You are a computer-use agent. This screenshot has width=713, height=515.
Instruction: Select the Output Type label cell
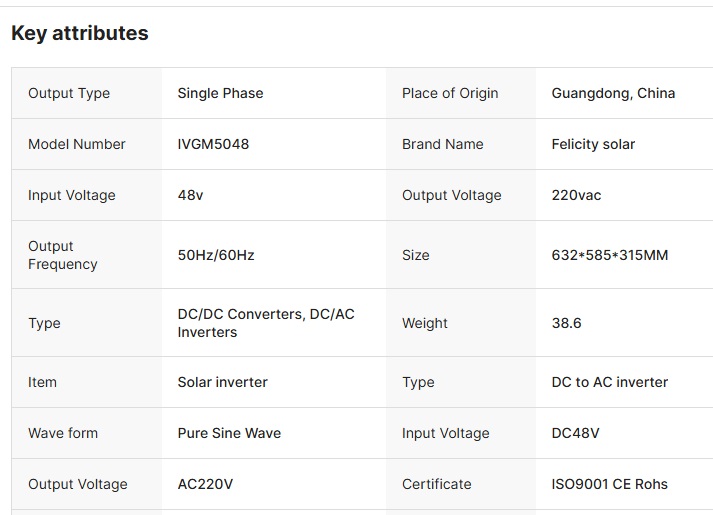pos(86,93)
